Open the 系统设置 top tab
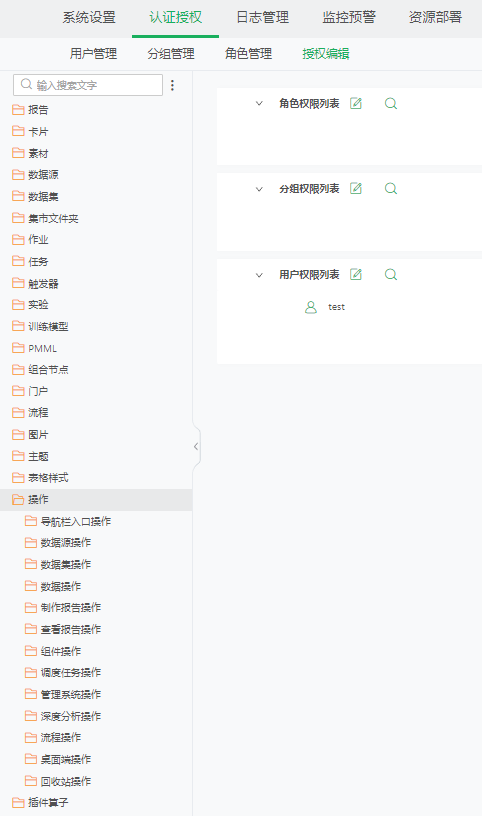Screen dimensions: 482x816 tap(89, 17)
